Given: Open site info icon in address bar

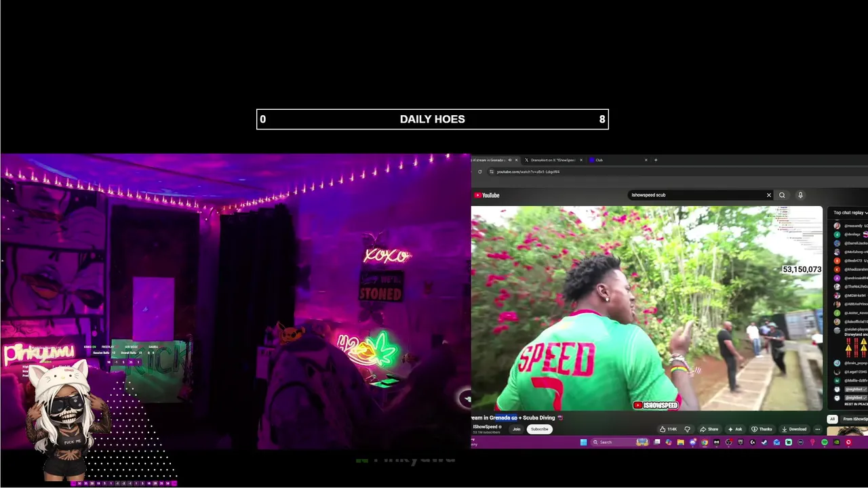Looking at the screenshot, I should pyautogui.click(x=492, y=171).
